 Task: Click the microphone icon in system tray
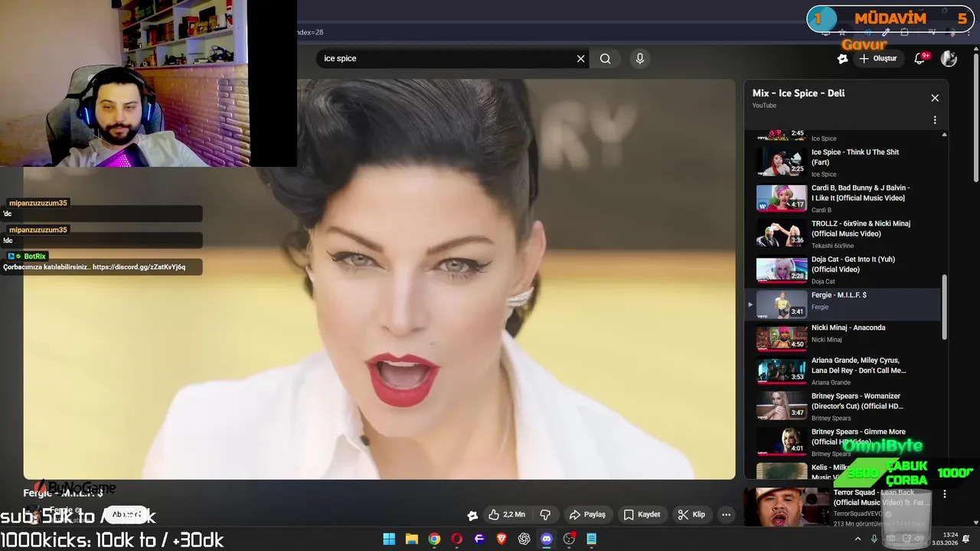pyautogui.click(x=874, y=539)
